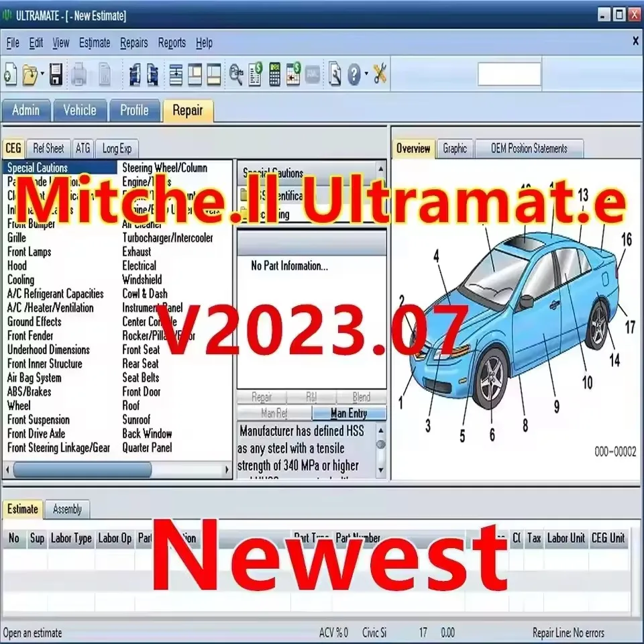
Task: Click the document with wrench icon
Action: click(x=335, y=74)
